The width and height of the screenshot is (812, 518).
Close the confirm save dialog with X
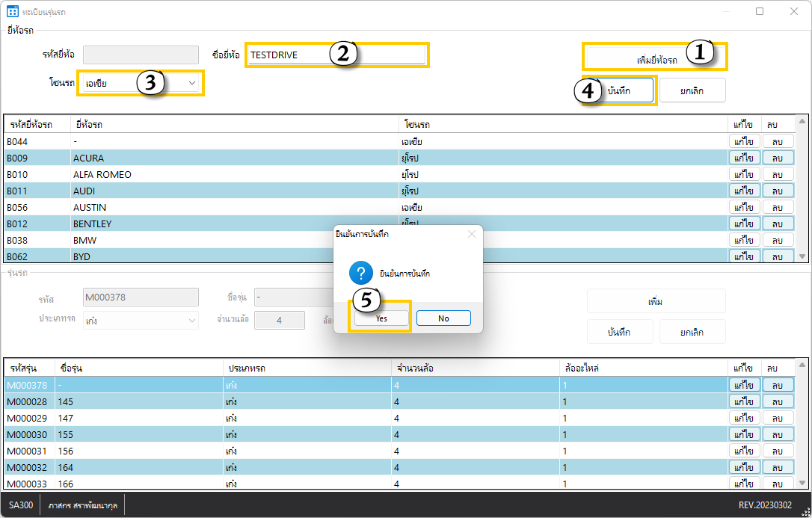coord(471,234)
